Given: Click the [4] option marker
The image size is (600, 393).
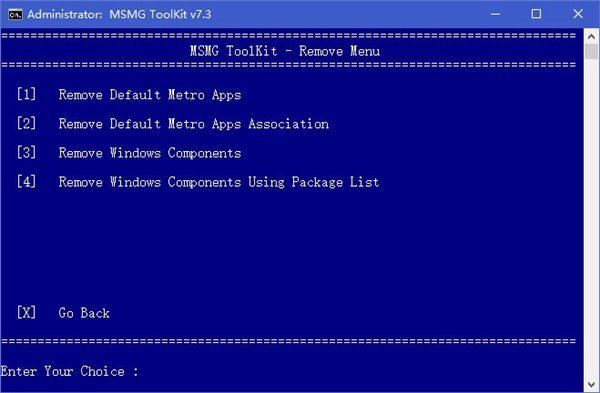Looking at the screenshot, I should (x=26, y=182).
